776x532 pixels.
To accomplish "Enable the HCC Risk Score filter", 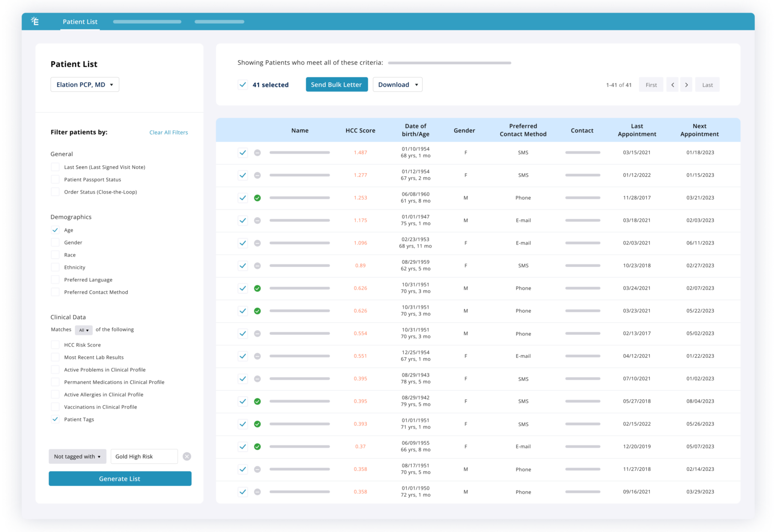I will pos(55,345).
